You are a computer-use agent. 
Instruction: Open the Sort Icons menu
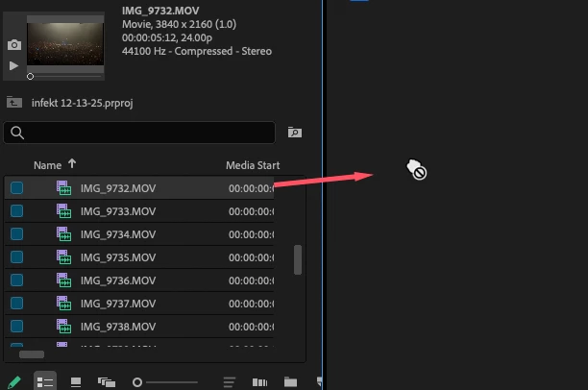coord(229,382)
